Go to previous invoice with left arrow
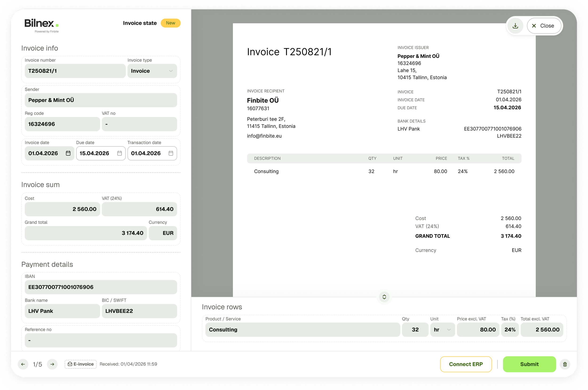Image resolution: width=588 pixels, height=390 pixels. [23, 364]
